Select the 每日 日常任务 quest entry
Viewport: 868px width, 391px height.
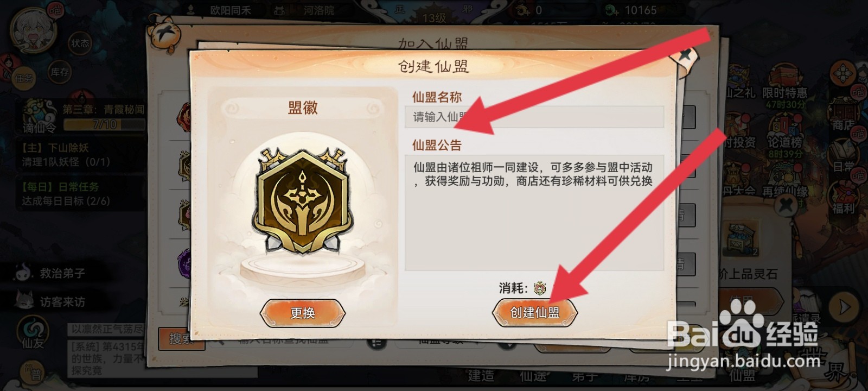pos(65,194)
